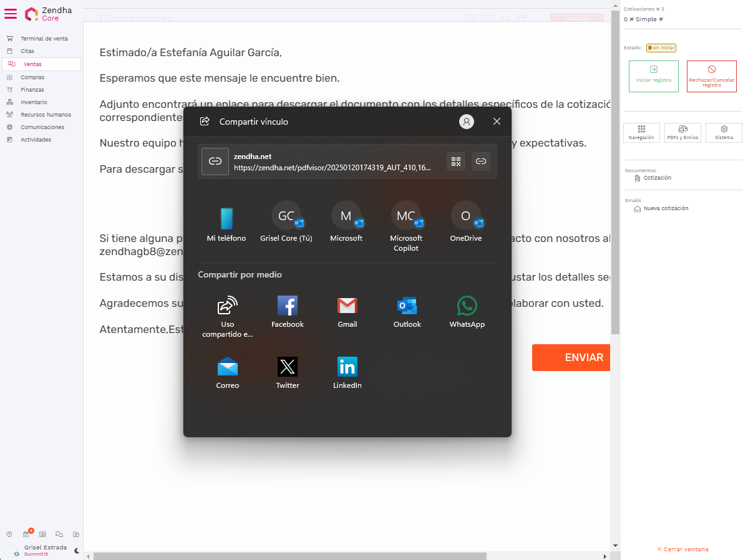Go to Inventario section
The width and height of the screenshot is (743, 560).
(x=34, y=102)
